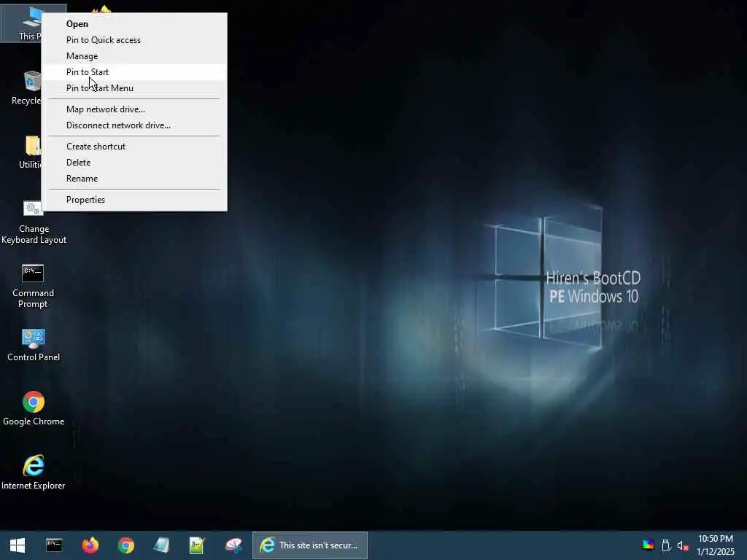This screenshot has height=560, width=747.
Task: Select Internet Explorer desktop icon
Action: pyautogui.click(x=34, y=472)
